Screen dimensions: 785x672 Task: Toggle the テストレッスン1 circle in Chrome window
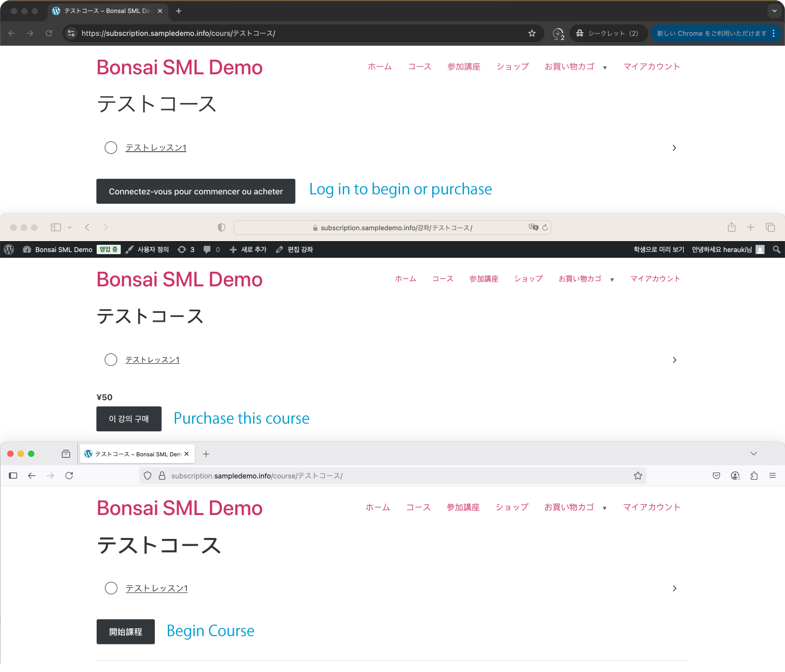pos(111,148)
